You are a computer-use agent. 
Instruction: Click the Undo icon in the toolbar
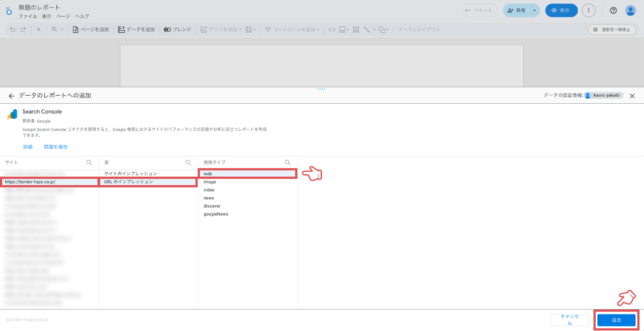12,29
